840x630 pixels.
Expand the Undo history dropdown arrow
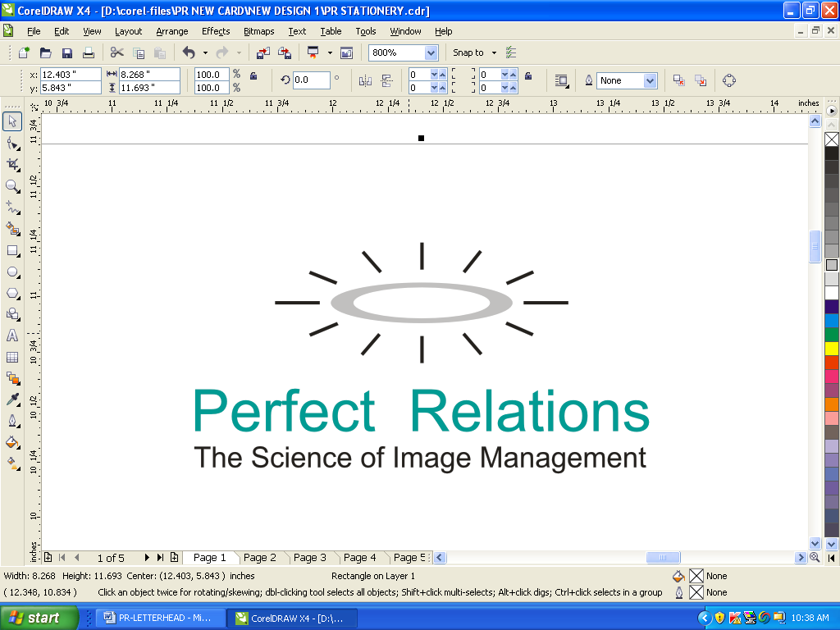[205, 52]
